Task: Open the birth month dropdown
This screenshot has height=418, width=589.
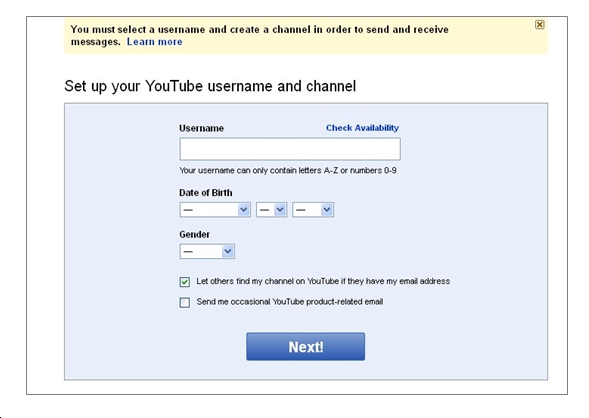Action: (215, 210)
